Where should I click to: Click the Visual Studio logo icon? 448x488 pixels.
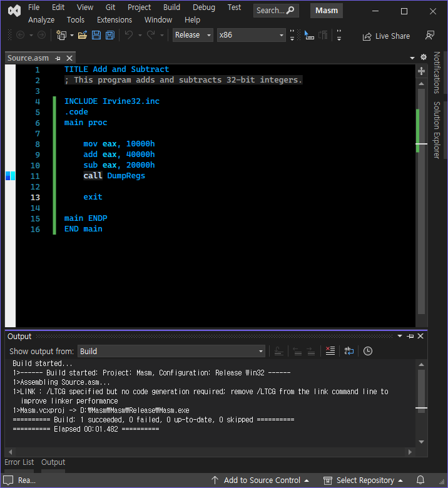point(14,11)
